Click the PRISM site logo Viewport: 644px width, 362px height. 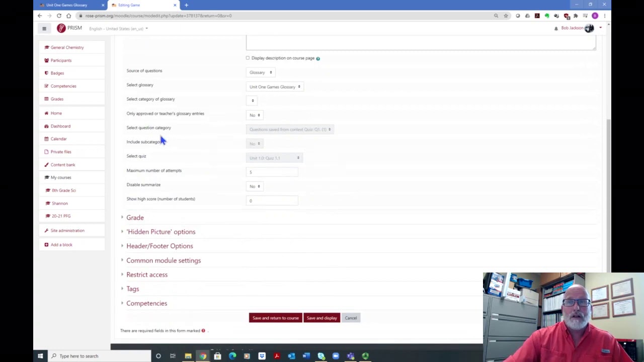pyautogui.click(x=69, y=28)
